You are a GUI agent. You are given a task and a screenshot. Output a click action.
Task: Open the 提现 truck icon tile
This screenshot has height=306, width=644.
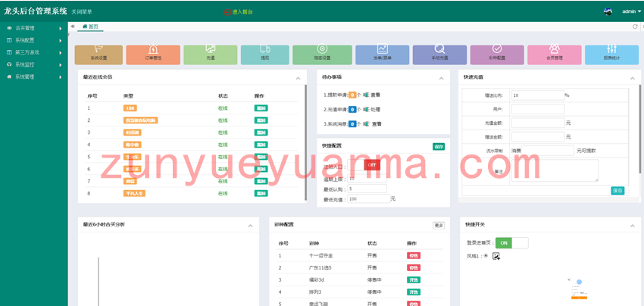[x=265, y=55]
